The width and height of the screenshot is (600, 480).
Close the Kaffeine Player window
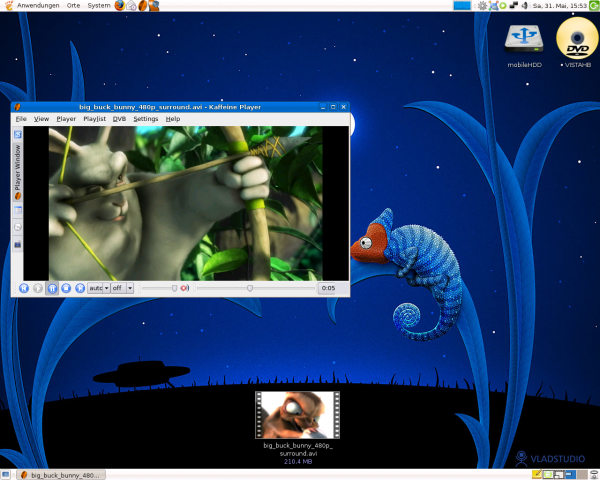coord(344,107)
